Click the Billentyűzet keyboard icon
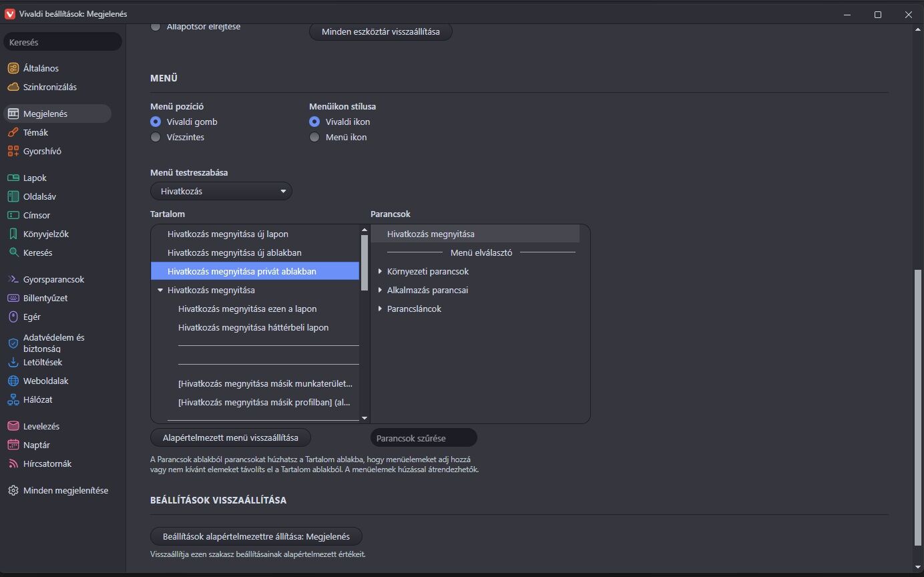 coord(13,298)
